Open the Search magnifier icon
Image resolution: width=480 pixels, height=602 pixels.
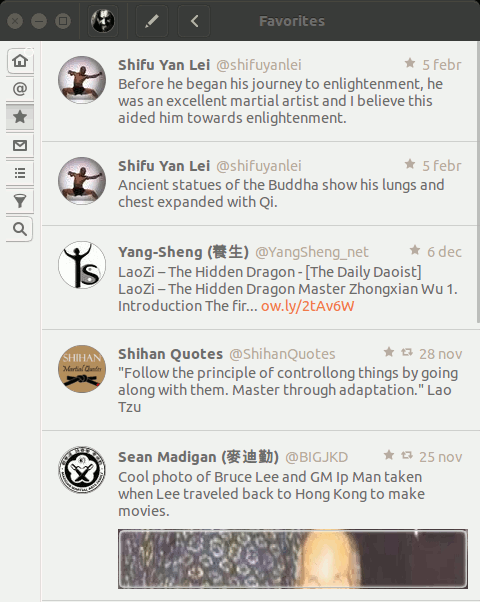tap(20, 229)
